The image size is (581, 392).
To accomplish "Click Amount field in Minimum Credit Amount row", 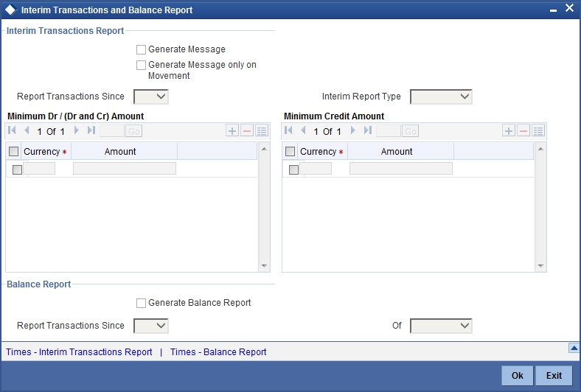I will click(401, 169).
